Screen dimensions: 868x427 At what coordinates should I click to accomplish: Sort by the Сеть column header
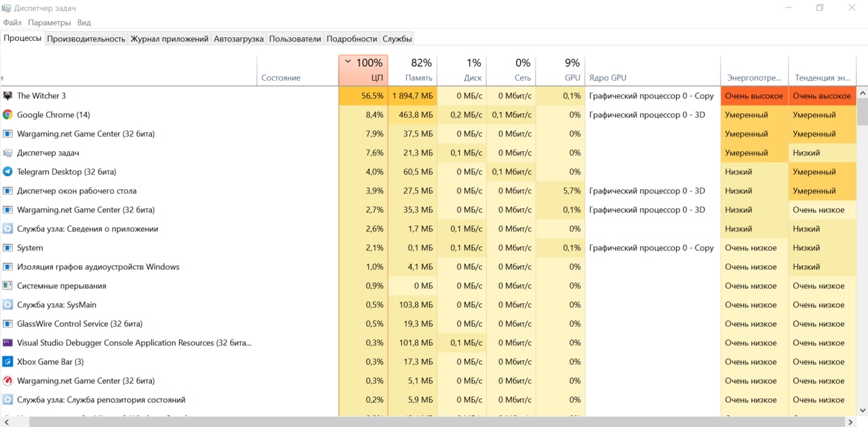point(511,70)
